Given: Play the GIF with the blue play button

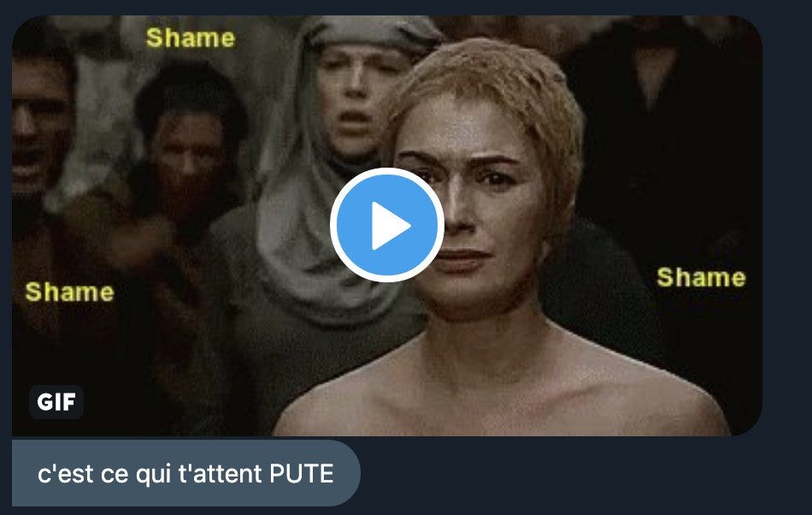Looking at the screenshot, I should pos(387,225).
